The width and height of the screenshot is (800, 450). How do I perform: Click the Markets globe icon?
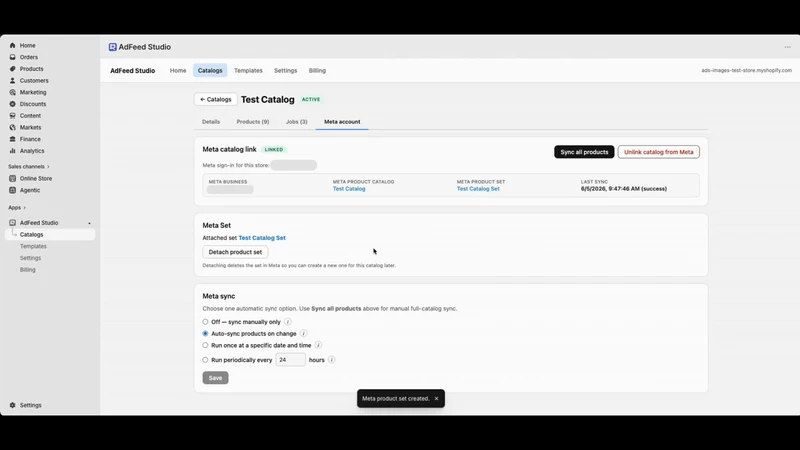(x=13, y=128)
